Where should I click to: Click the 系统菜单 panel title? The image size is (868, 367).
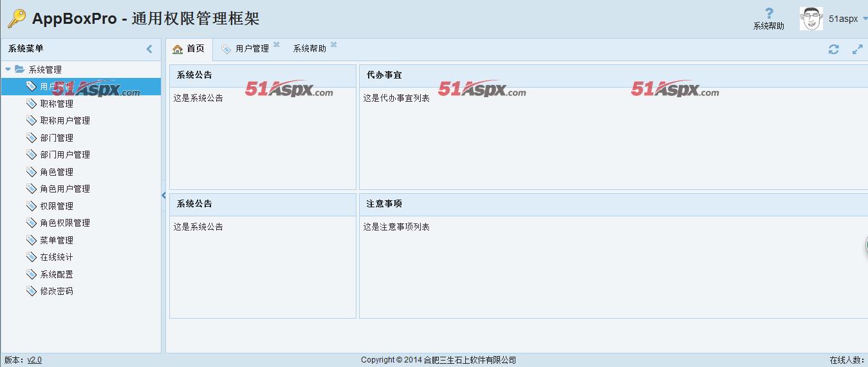26,48
